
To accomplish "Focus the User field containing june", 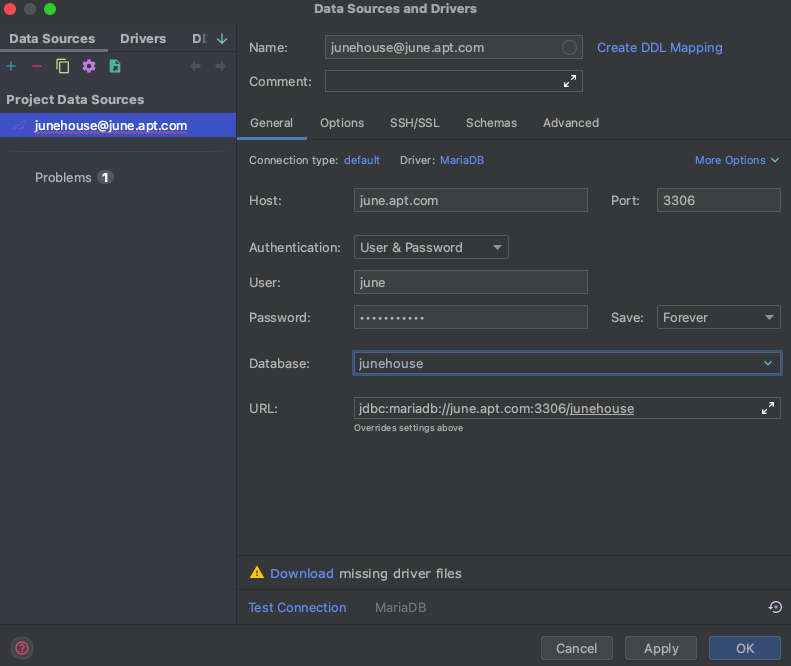I will click(471, 282).
